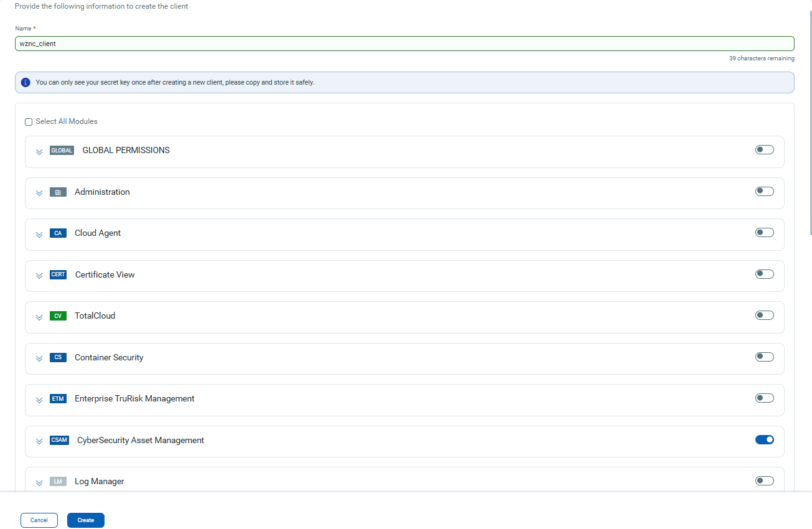Viewport: 812px width, 529px height.
Task: Click the GLOBAL badge icon
Action: pyautogui.click(x=62, y=151)
